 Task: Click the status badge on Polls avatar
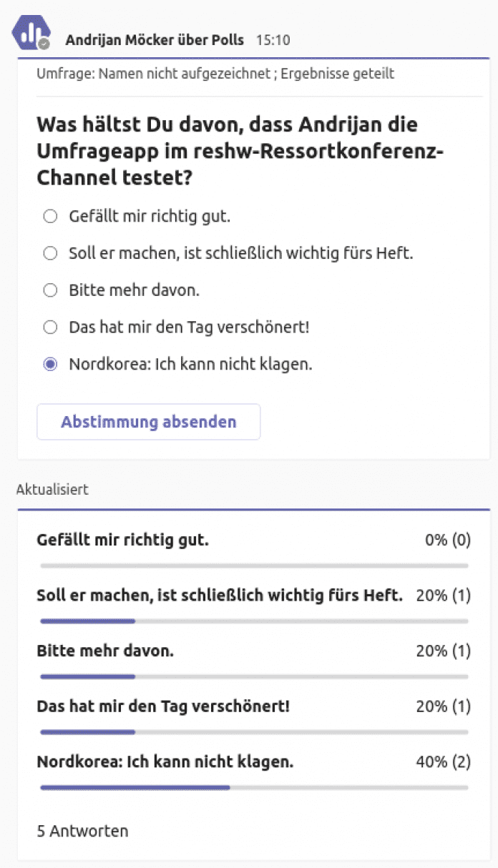click(x=44, y=44)
